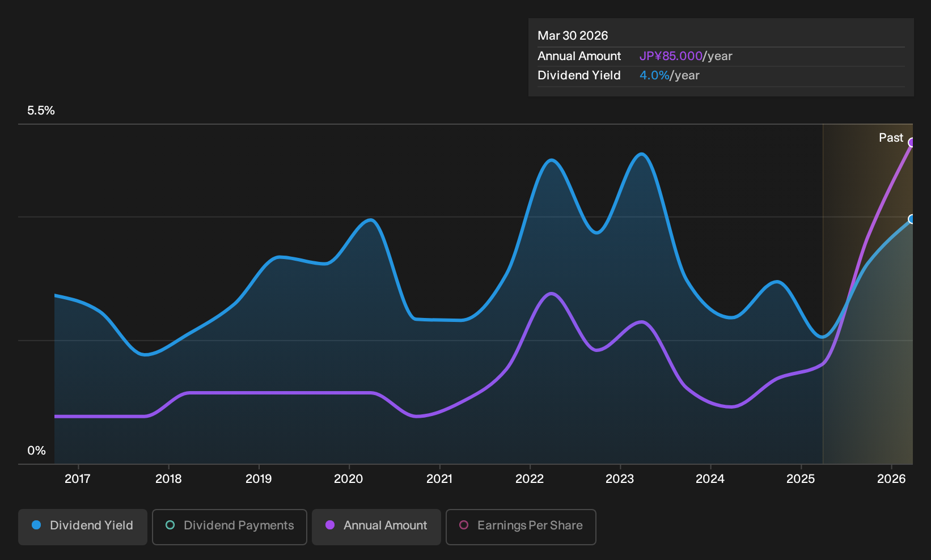Click the pink Earnings Per Share circle
Screen dimensions: 931x560
pyautogui.click(x=464, y=525)
